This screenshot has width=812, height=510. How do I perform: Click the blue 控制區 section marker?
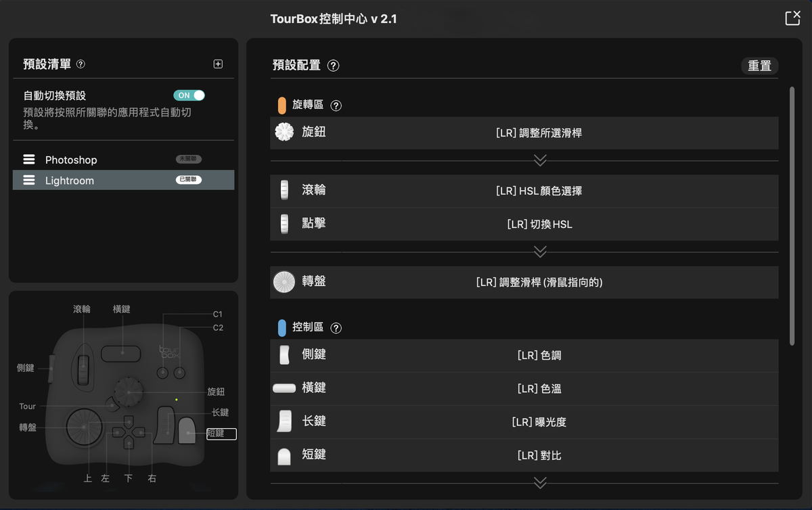pyautogui.click(x=282, y=328)
